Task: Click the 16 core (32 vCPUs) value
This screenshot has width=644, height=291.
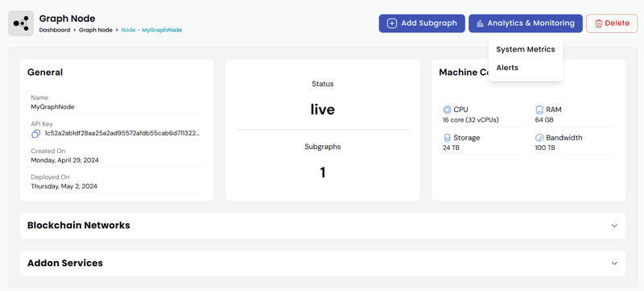Action: pos(471,120)
